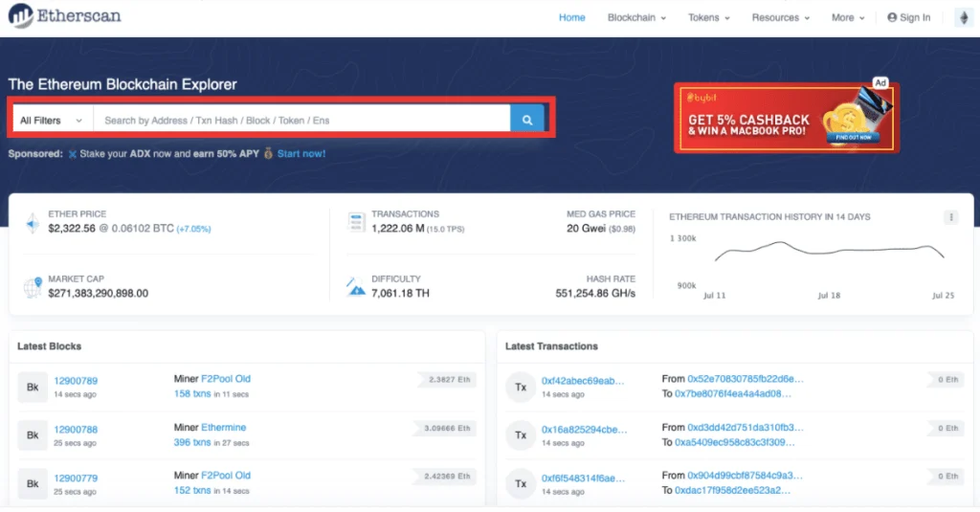Click the Tx icon for 0xf42abec69eab
The width and height of the screenshot is (980, 512).
pyautogui.click(x=521, y=387)
